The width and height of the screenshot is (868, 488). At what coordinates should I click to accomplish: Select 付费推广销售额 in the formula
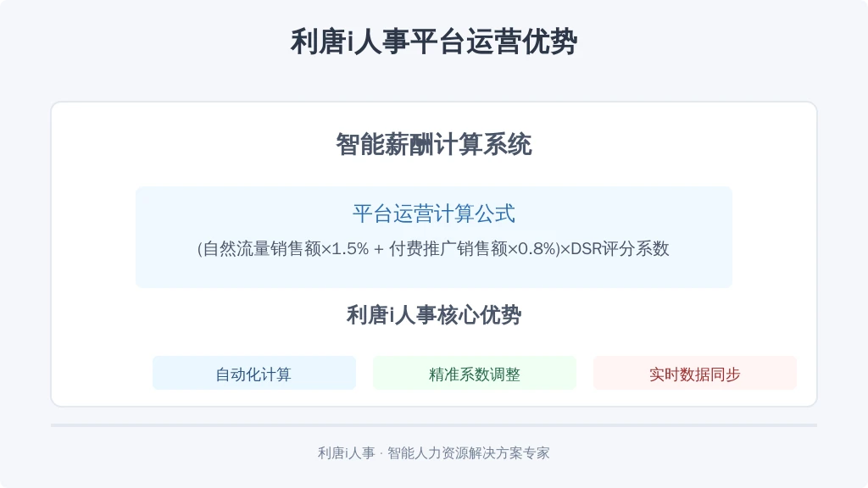point(448,249)
